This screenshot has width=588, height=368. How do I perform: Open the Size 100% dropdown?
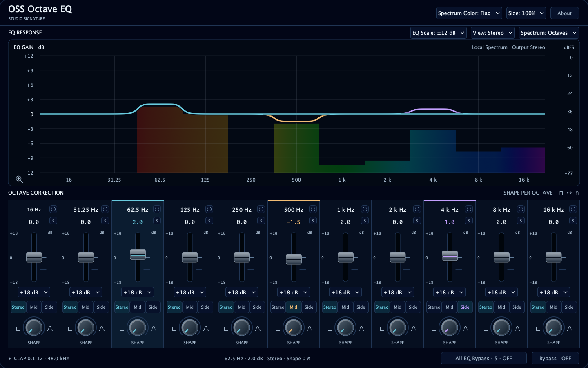click(526, 13)
